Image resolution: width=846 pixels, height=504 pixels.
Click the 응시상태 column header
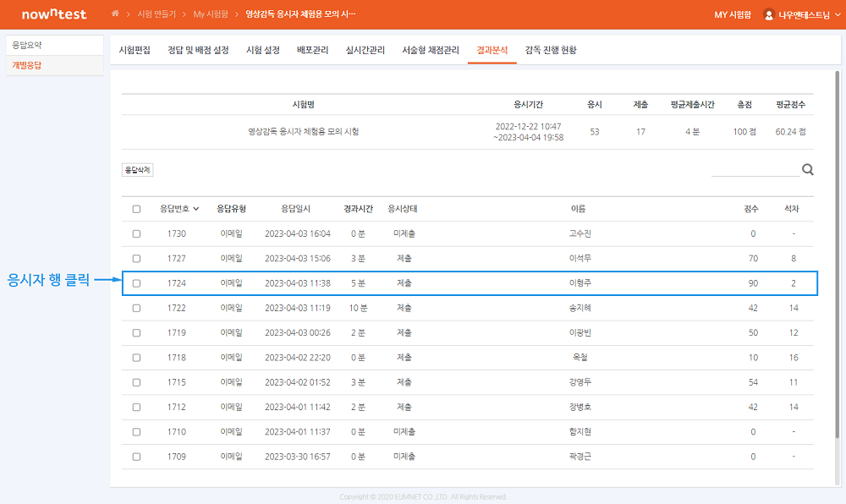[x=403, y=209]
